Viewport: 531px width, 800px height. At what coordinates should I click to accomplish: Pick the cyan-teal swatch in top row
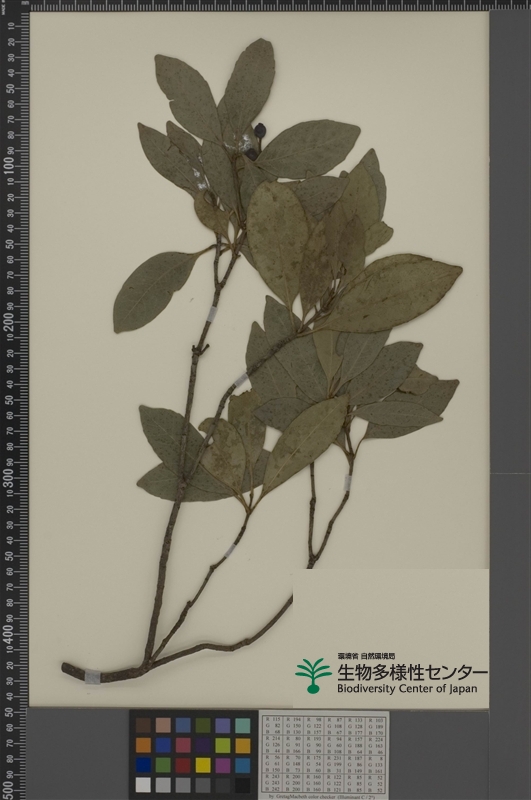click(243, 726)
